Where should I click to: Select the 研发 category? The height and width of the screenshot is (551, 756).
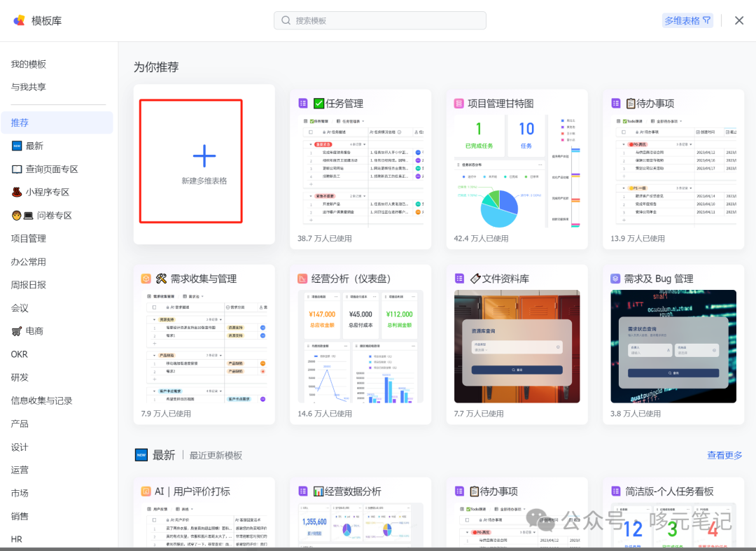(x=20, y=377)
